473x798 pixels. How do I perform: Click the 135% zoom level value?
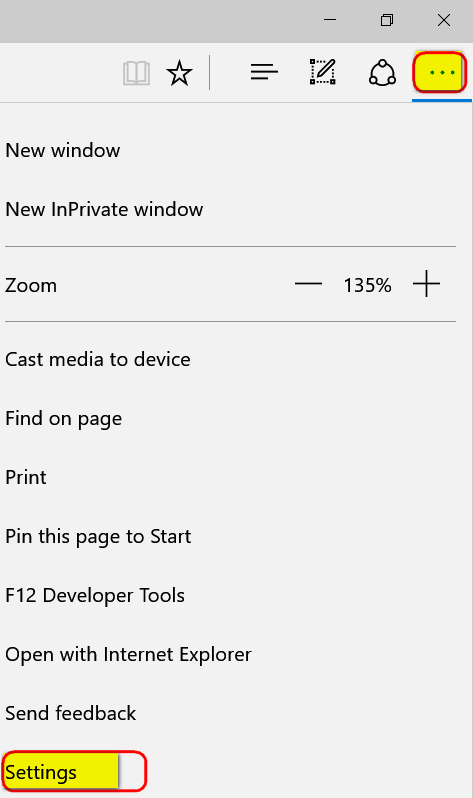367,285
